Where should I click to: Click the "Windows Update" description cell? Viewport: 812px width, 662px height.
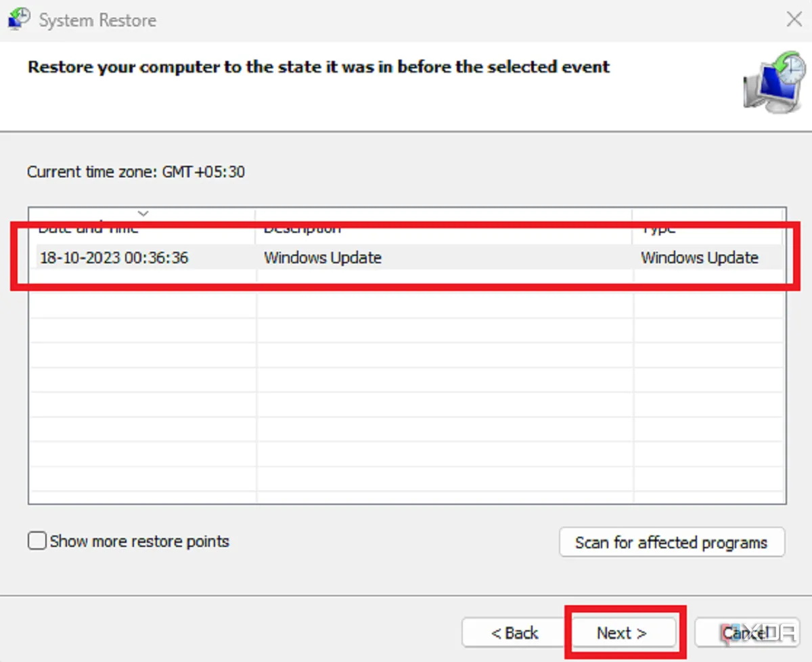[323, 258]
